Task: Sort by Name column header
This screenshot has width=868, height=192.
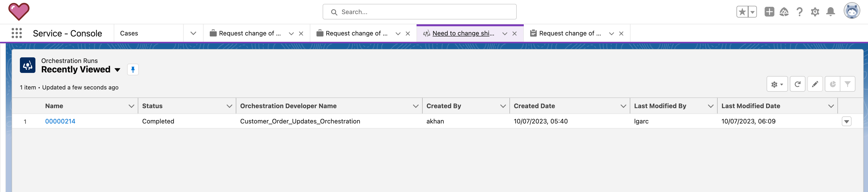Action: point(54,106)
